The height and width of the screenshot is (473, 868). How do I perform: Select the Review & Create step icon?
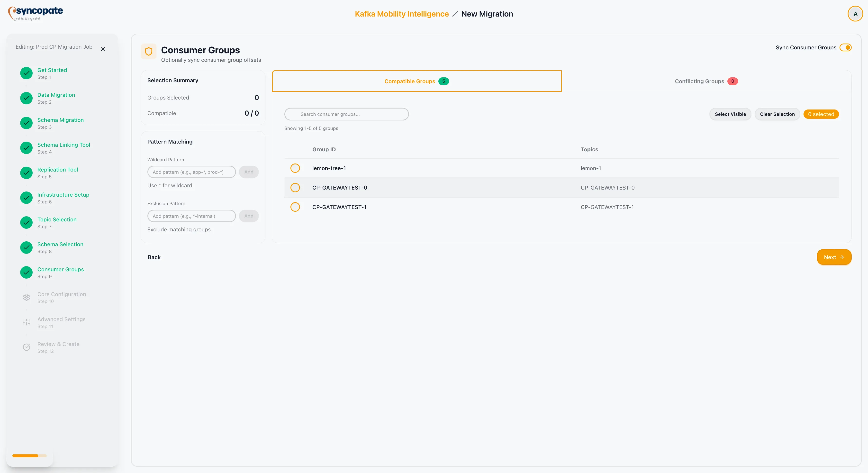click(x=26, y=347)
